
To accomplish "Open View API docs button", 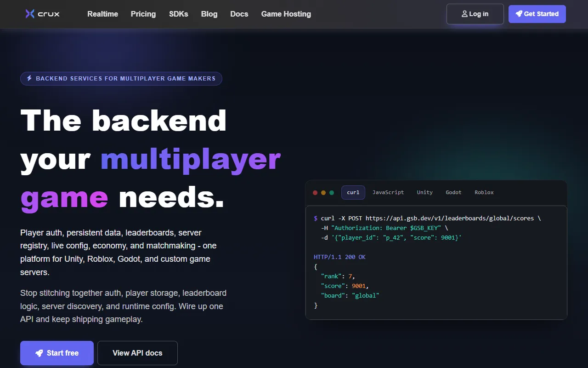I will click(137, 353).
